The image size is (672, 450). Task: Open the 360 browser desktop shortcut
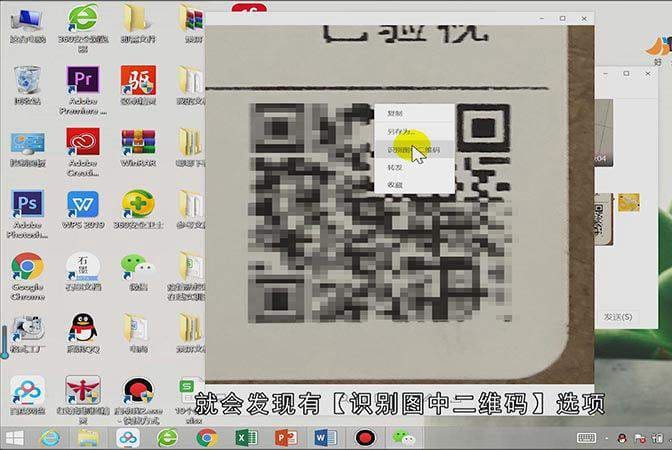[83, 27]
